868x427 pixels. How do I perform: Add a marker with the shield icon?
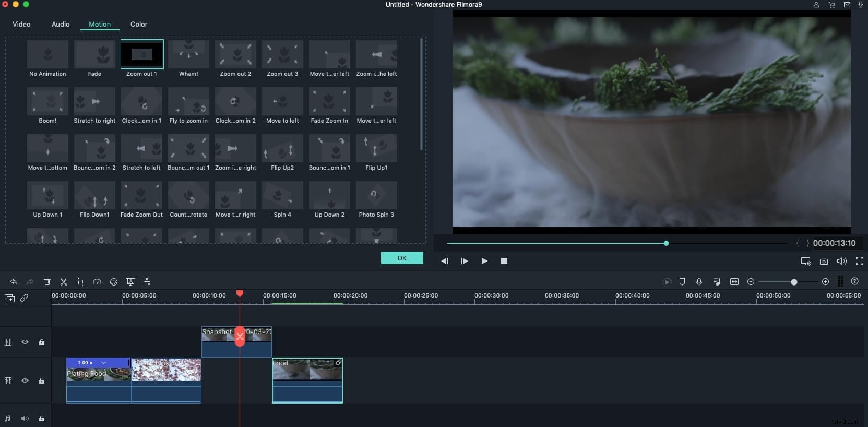(682, 282)
